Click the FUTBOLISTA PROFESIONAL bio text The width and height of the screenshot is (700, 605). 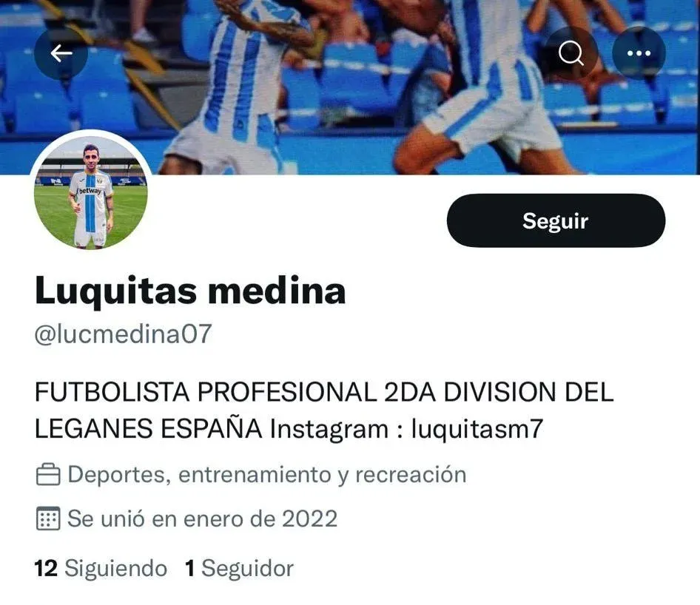pyautogui.click(x=206, y=392)
